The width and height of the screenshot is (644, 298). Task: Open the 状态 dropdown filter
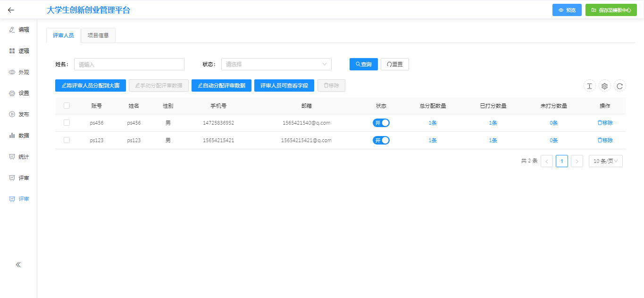(x=276, y=64)
